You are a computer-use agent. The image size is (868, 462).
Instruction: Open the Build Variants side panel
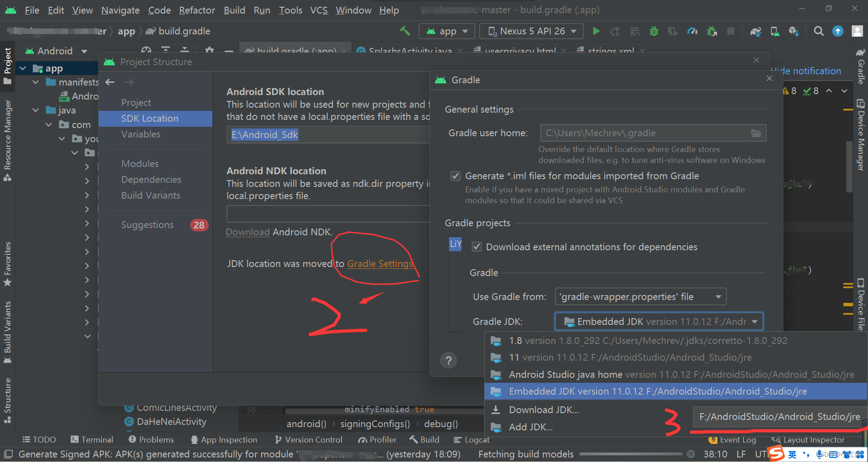pyautogui.click(x=7, y=332)
